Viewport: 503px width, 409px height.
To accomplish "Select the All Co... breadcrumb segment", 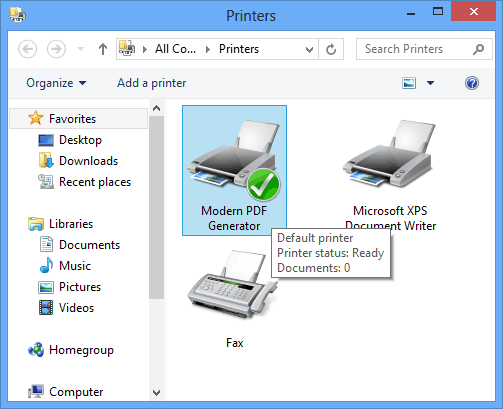I will click(x=175, y=49).
